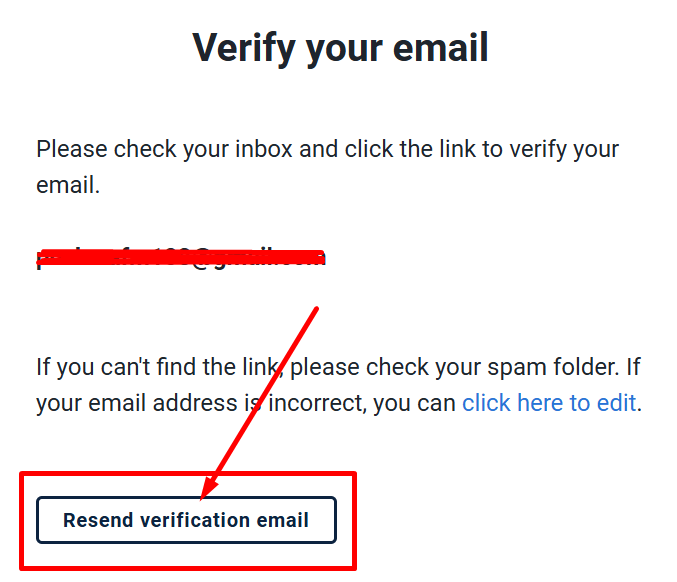Click the "Verify your email" heading
This screenshot has width=677, height=582.
point(340,48)
